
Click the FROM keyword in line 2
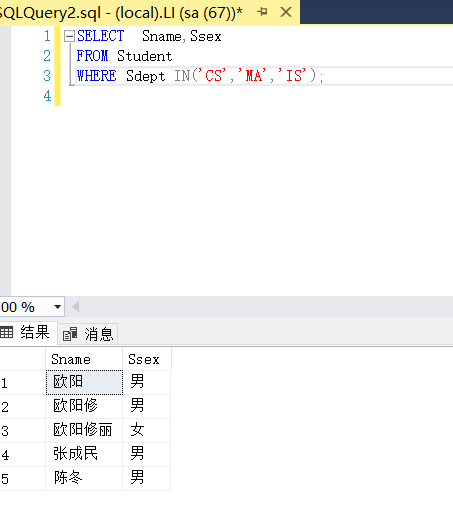point(92,56)
